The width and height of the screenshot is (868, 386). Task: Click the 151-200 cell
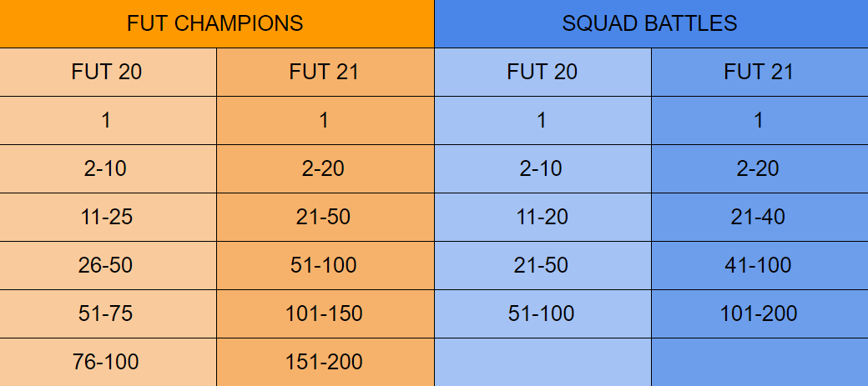pyautogui.click(x=325, y=362)
